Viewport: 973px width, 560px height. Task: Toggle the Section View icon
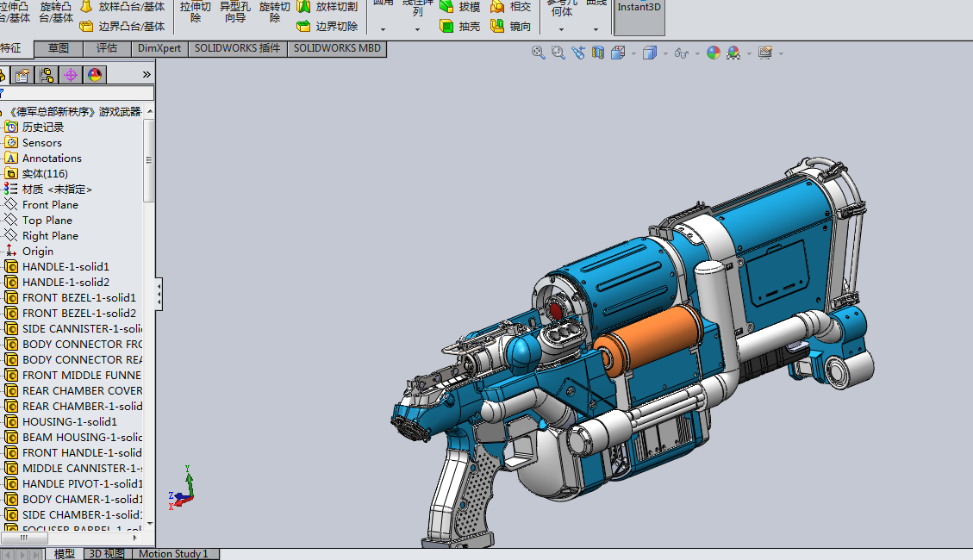(598, 53)
